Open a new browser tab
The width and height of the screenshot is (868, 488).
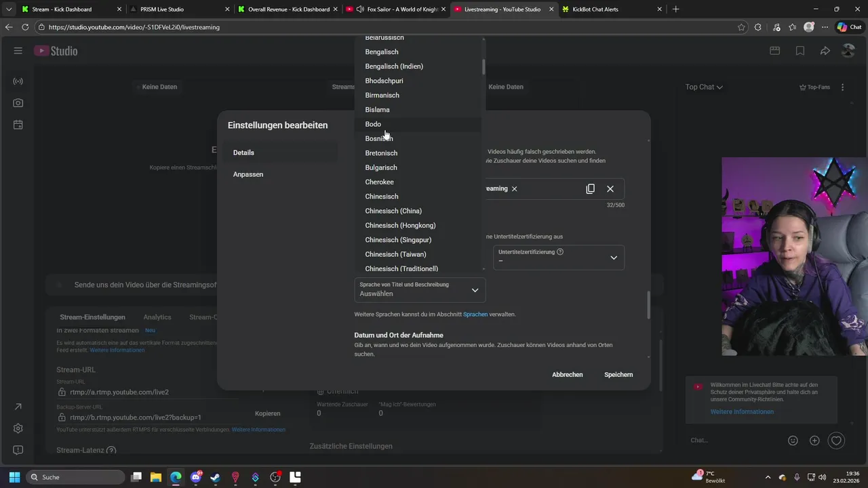click(675, 9)
